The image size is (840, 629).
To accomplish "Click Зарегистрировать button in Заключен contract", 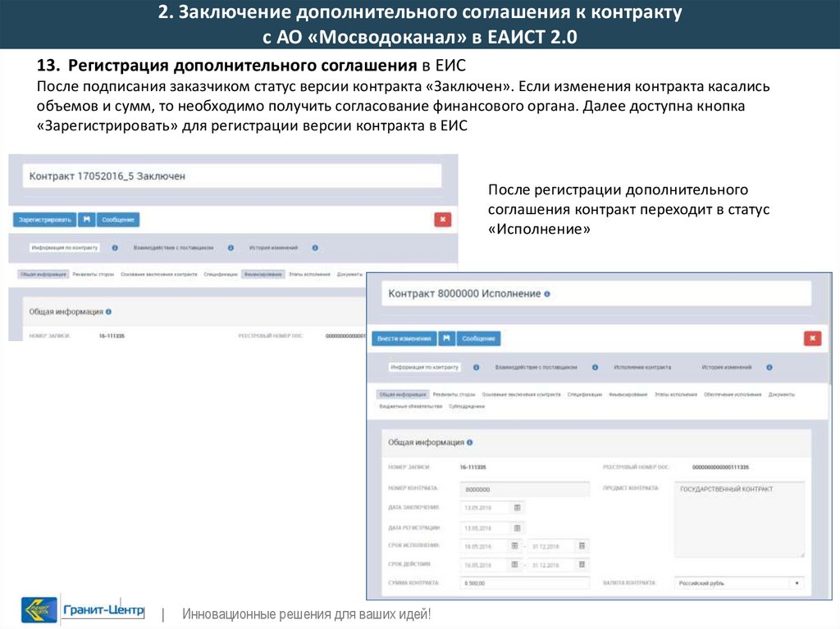I will click(x=44, y=220).
